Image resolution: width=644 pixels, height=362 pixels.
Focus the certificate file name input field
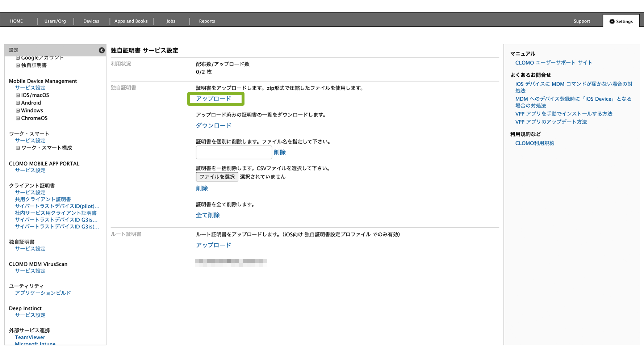[234, 152]
